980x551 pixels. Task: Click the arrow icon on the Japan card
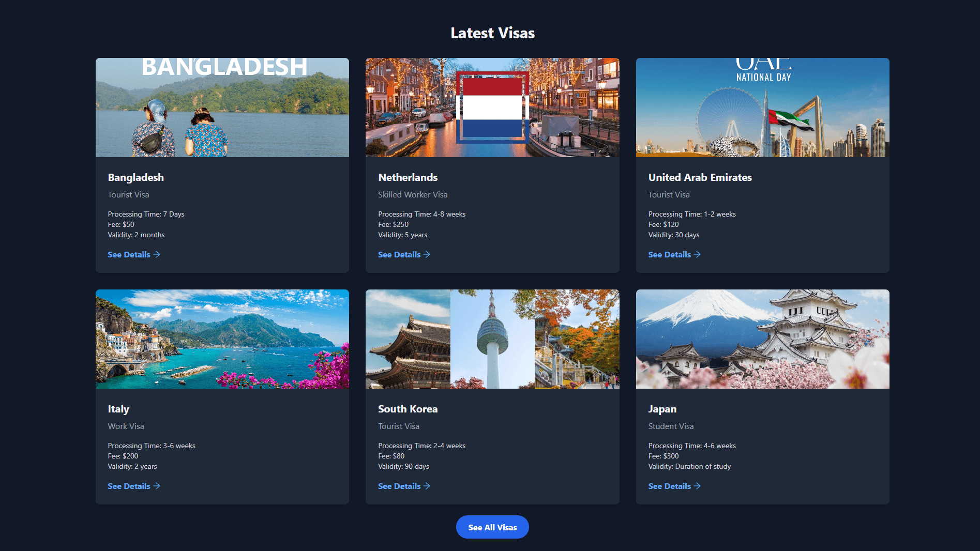click(698, 486)
